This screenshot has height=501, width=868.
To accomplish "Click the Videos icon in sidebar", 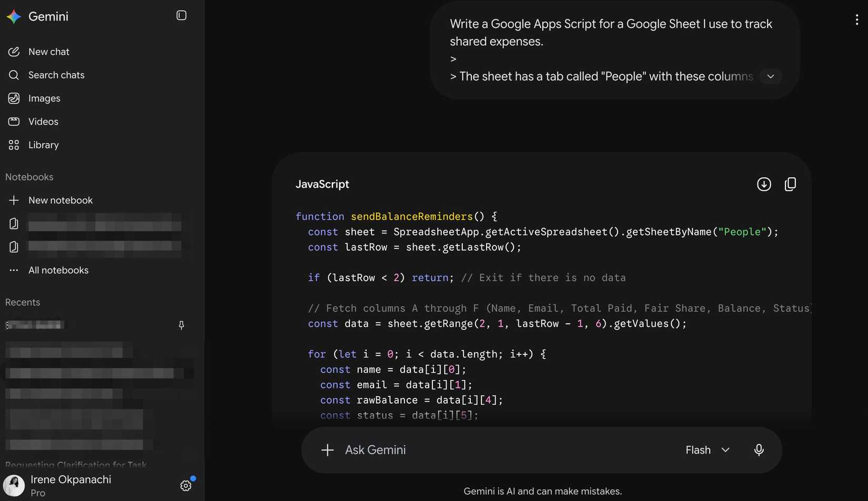I will [14, 121].
